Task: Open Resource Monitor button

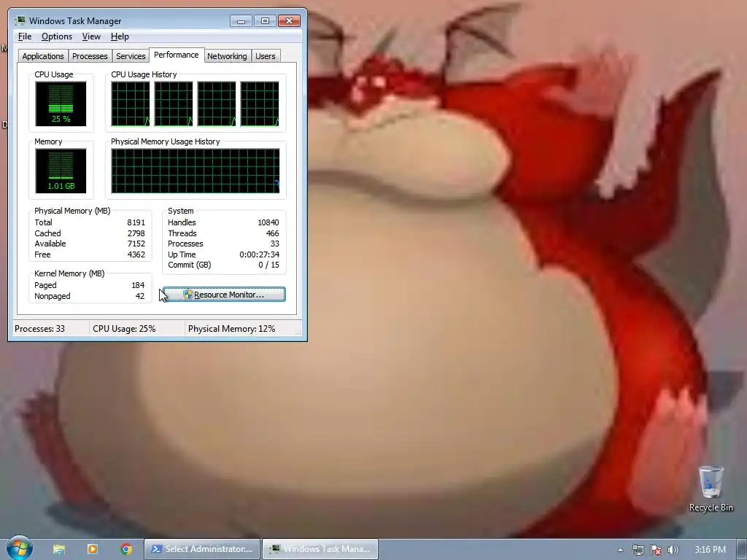Action: pyautogui.click(x=224, y=295)
